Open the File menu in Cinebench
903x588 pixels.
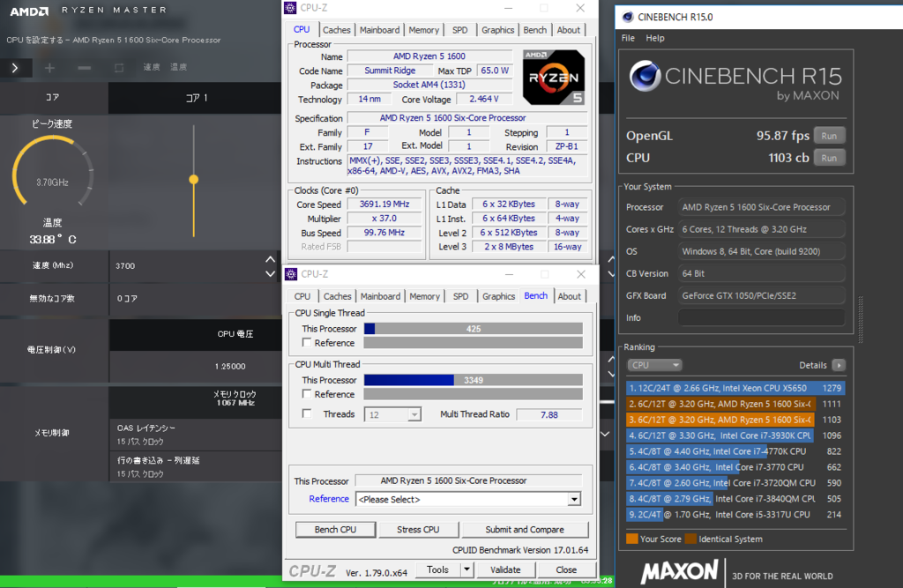(x=628, y=38)
